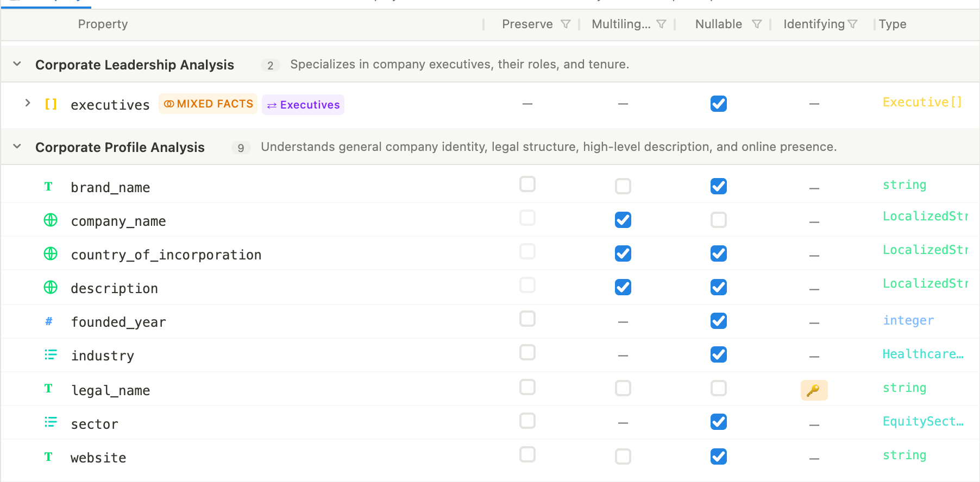This screenshot has width=980, height=482.
Task: Click the filter icon on Preserve column
Action: tap(566, 24)
